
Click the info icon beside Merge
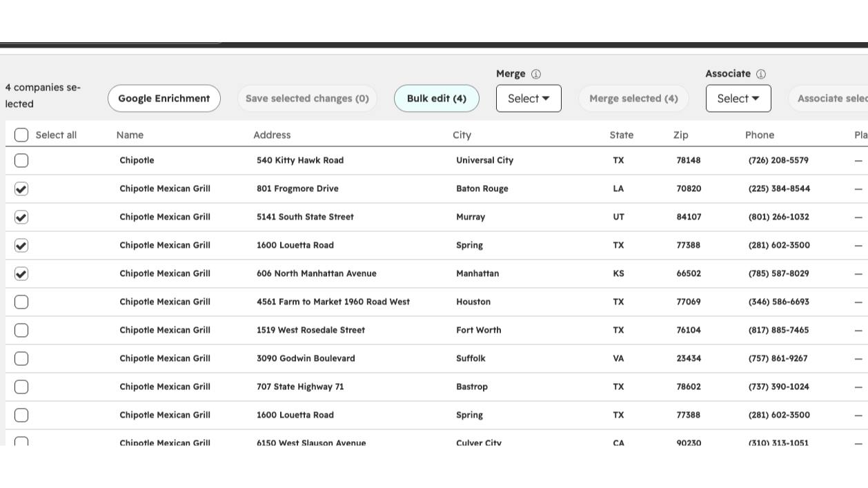tap(536, 74)
